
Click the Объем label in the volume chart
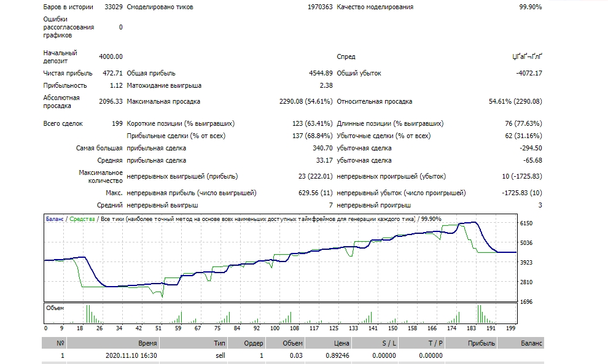click(55, 308)
